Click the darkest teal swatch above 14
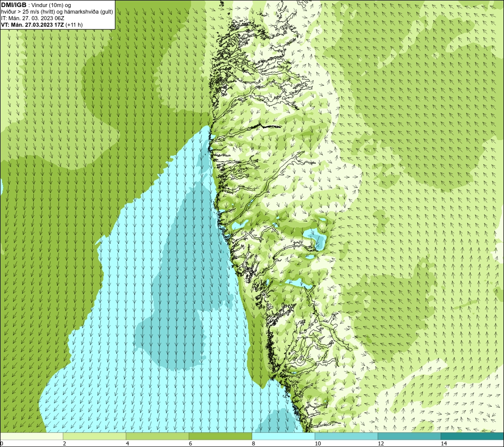This screenshot has height=447, width=504. pos(473,436)
